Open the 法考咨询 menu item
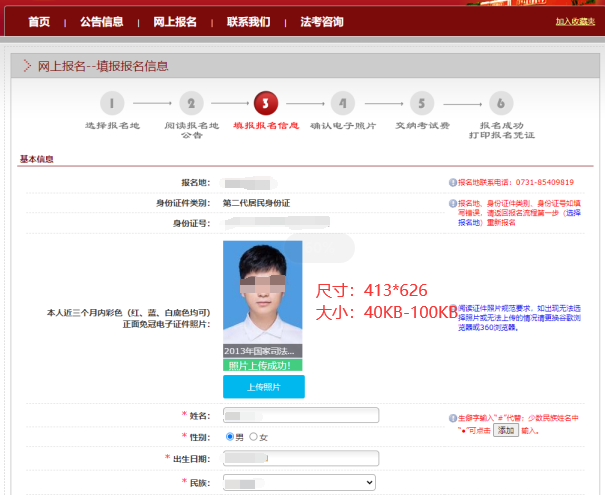 tap(321, 21)
